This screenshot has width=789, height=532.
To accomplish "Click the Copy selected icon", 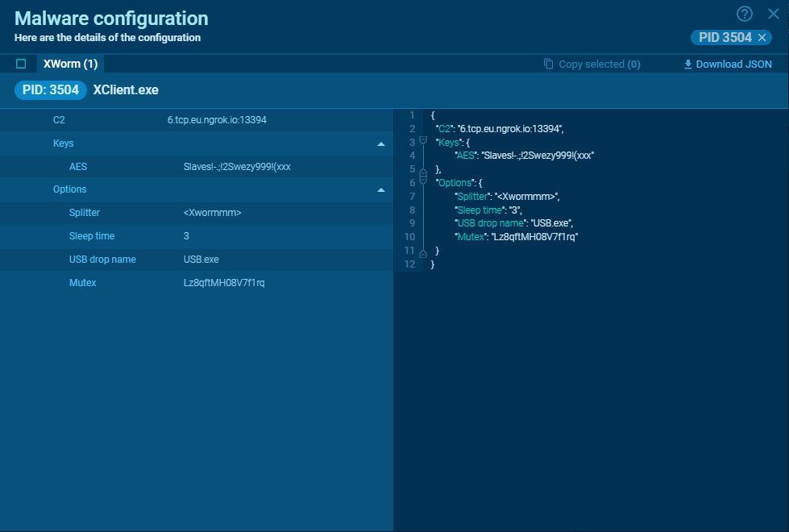I will [x=549, y=64].
